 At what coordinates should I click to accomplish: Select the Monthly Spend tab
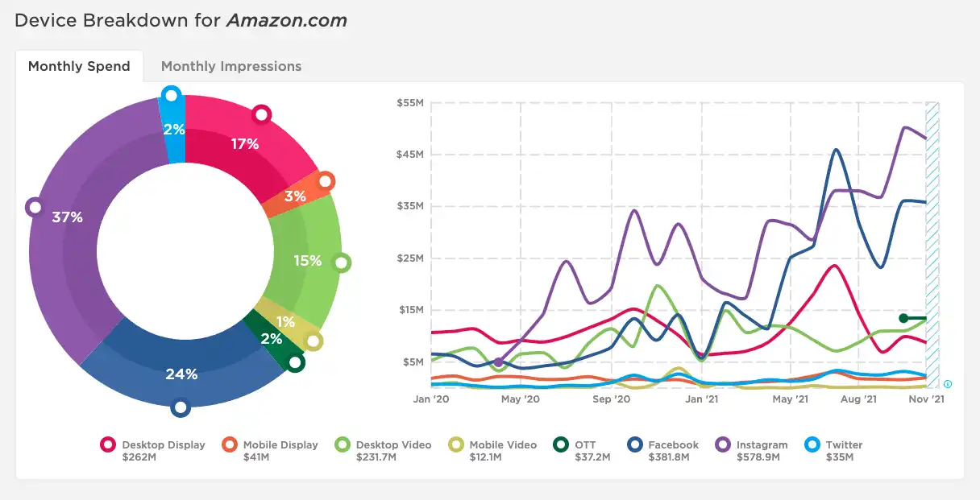tap(79, 67)
